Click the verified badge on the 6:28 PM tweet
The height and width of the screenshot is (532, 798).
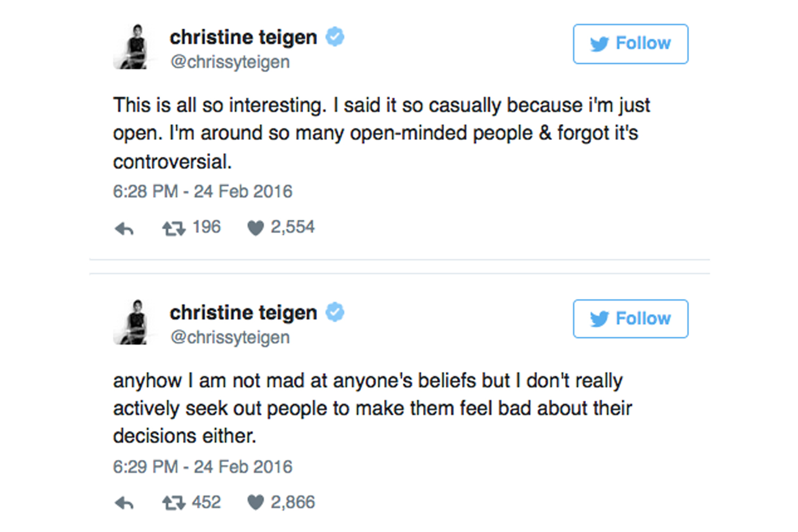pos(335,37)
